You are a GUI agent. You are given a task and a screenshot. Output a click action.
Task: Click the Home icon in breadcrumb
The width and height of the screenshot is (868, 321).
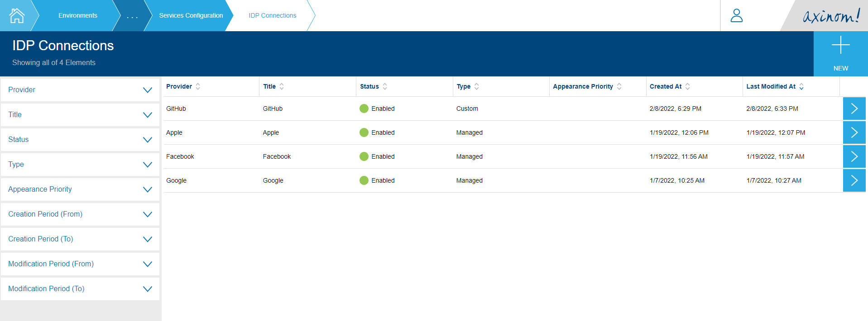[17, 16]
